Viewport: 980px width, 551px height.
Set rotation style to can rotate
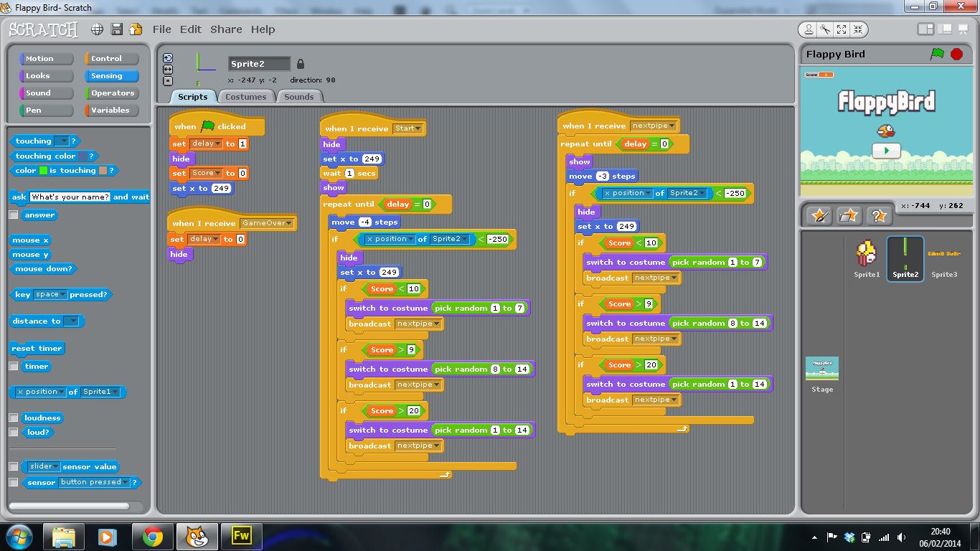pos(168,58)
